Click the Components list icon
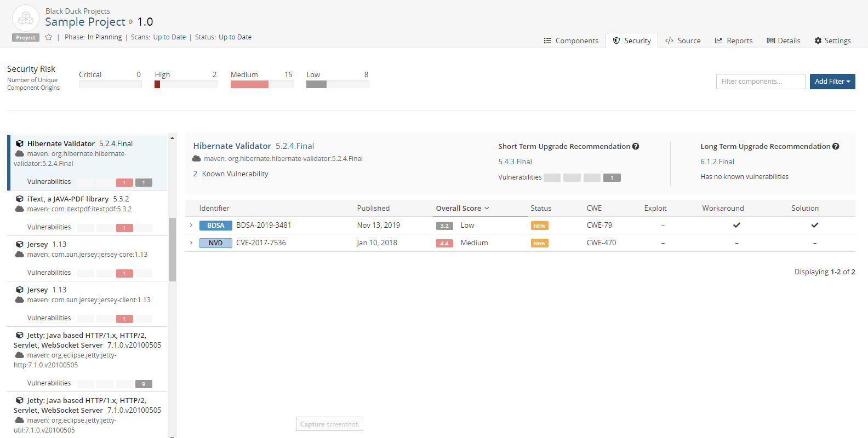Viewport: 868px width, 438px height. click(547, 41)
